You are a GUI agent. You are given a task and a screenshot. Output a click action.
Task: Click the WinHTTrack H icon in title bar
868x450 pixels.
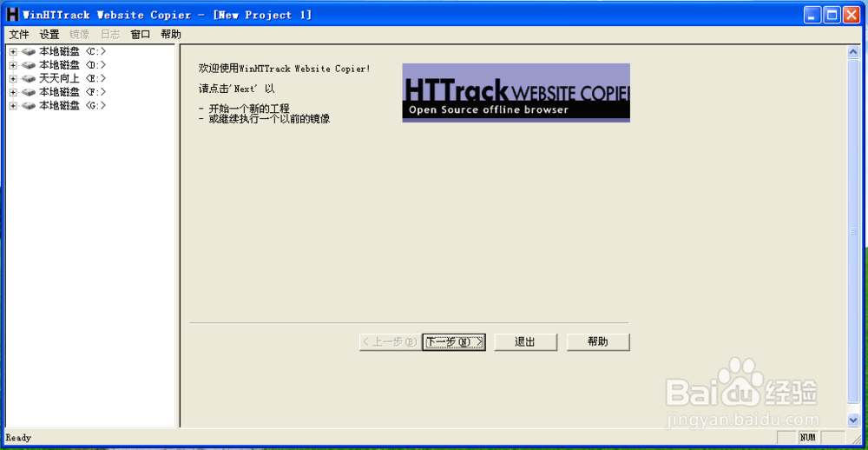point(12,15)
